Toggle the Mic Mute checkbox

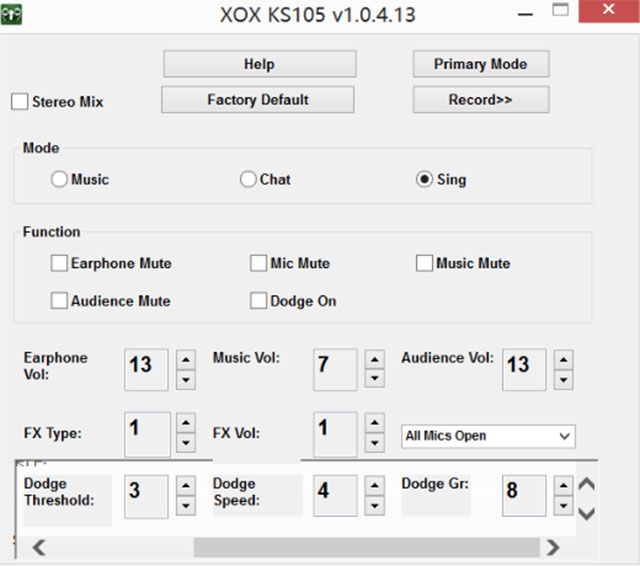pyautogui.click(x=258, y=263)
